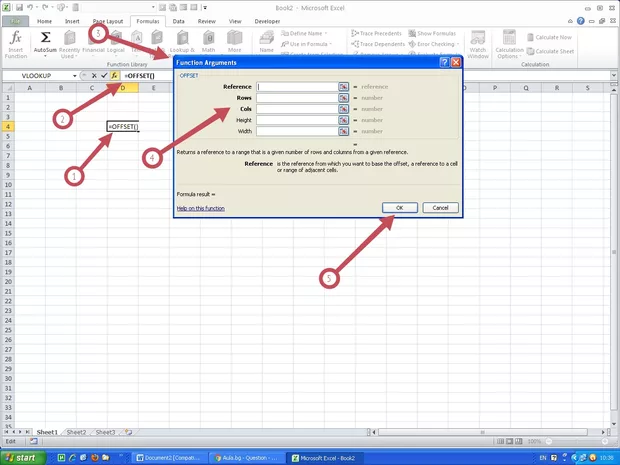The image size is (620, 465).
Task: Select the Sheet2 tab
Action: [76, 432]
